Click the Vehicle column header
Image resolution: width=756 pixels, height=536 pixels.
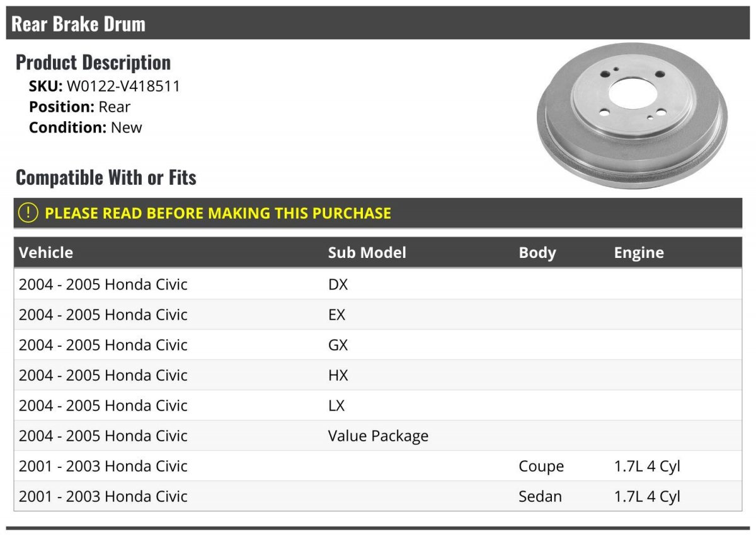pos(46,253)
